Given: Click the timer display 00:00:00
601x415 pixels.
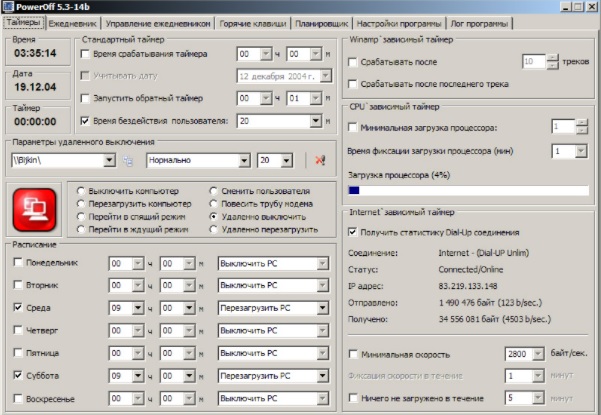Looking at the screenshot, I should click(x=35, y=121).
